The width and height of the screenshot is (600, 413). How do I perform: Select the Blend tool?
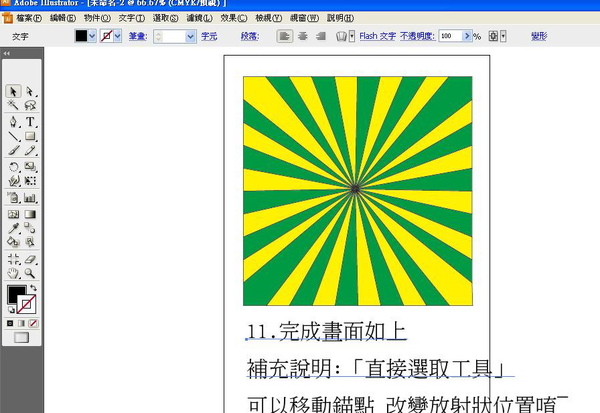tap(30, 228)
